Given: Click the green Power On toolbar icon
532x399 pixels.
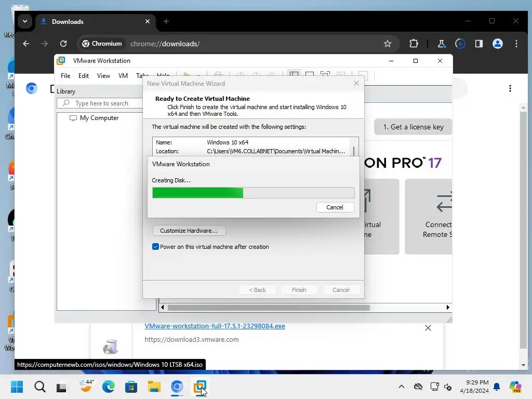Looking at the screenshot, I should coord(187,75).
